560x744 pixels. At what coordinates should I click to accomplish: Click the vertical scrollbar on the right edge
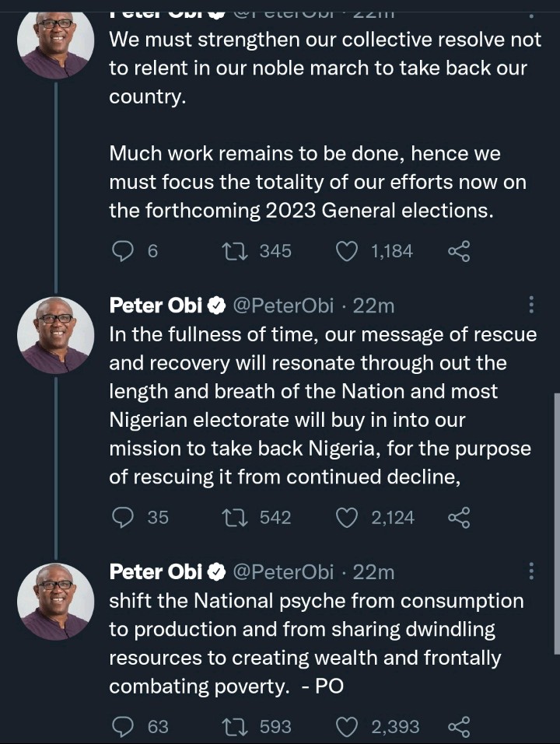(x=556, y=521)
